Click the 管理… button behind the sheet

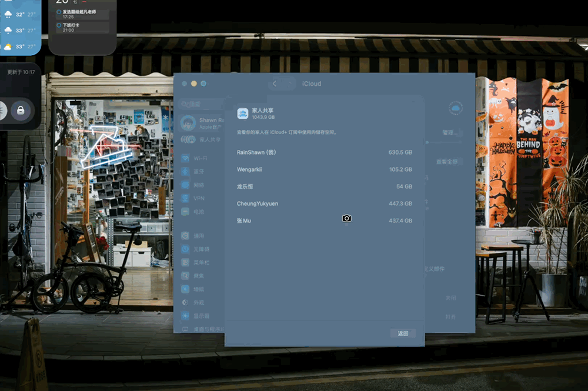pyautogui.click(x=451, y=132)
